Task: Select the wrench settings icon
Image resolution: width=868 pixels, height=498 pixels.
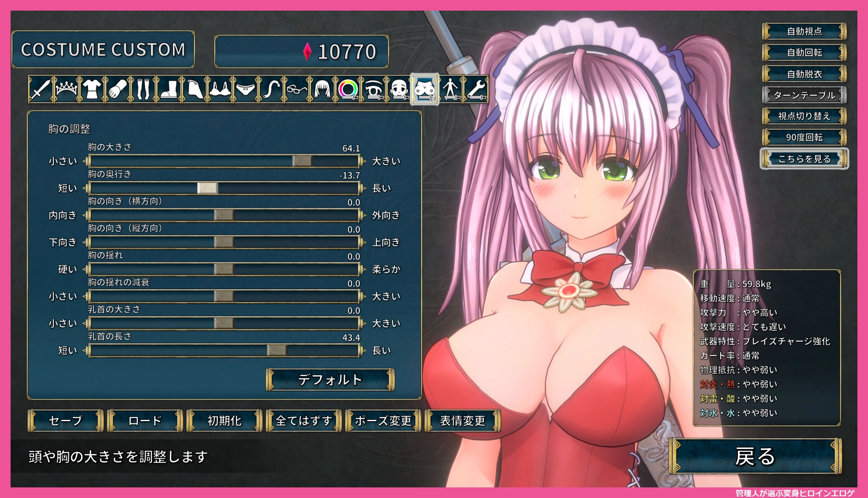Action: coord(476,89)
